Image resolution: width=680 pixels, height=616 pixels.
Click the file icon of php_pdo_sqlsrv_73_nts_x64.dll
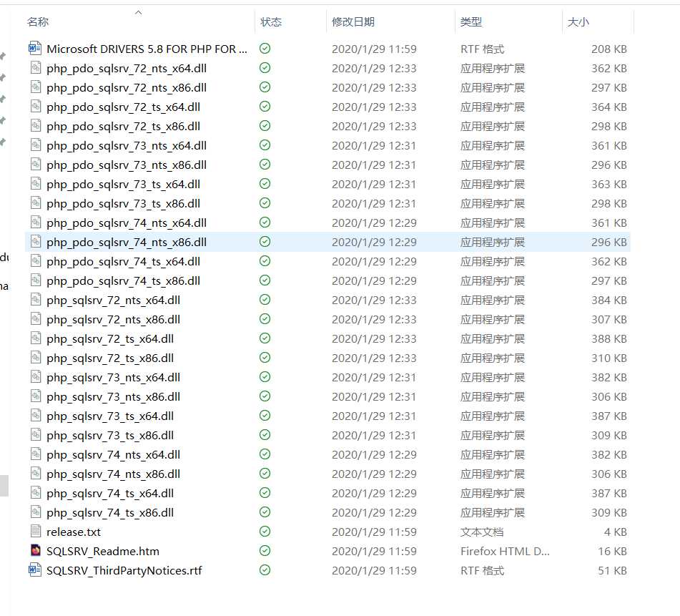pos(36,145)
